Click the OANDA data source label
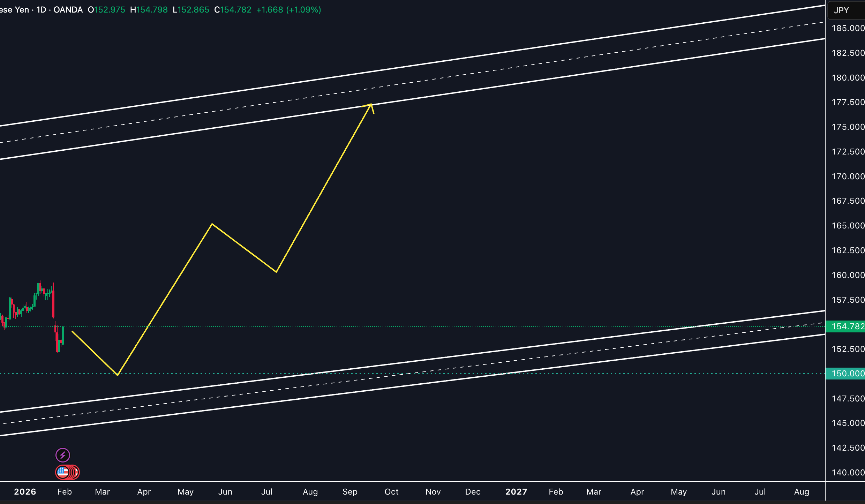865x504 pixels. point(68,10)
